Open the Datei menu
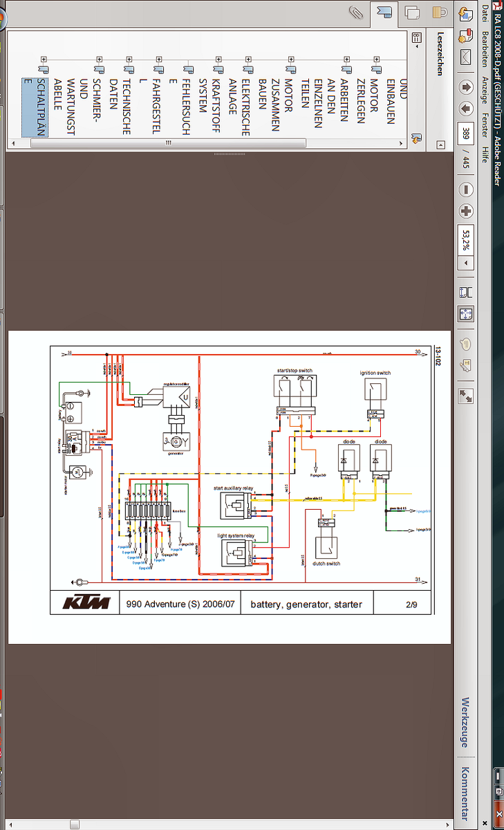 click(485, 15)
